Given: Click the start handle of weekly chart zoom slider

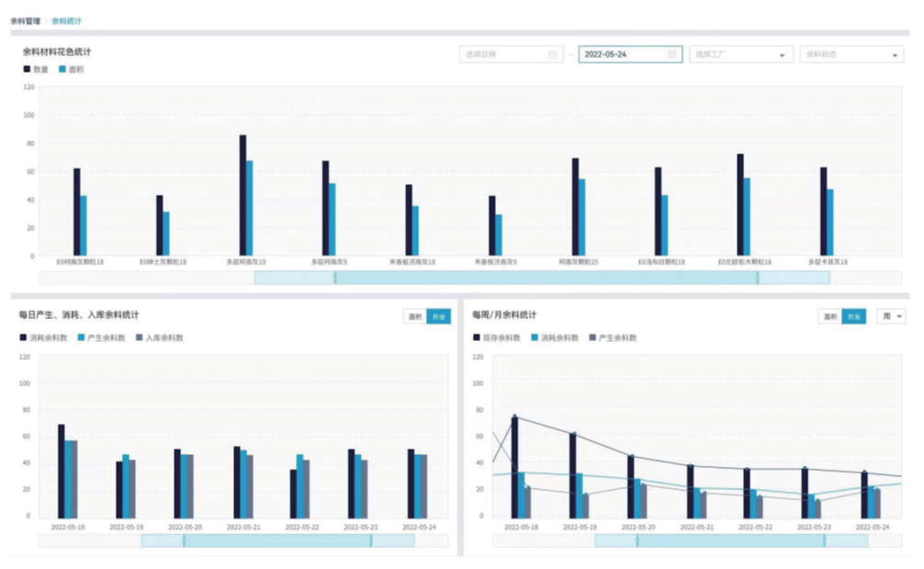Looking at the screenshot, I should tap(637, 541).
